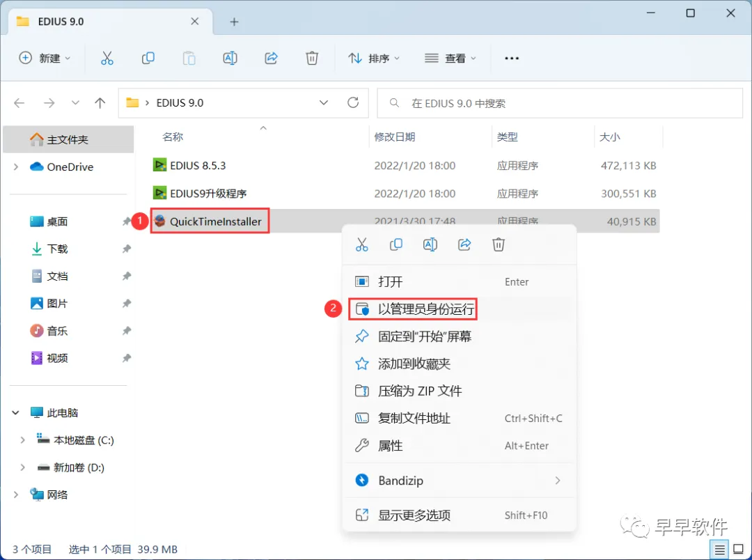Expand address bar history dropdown
752x560 pixels.
(324, 102)
